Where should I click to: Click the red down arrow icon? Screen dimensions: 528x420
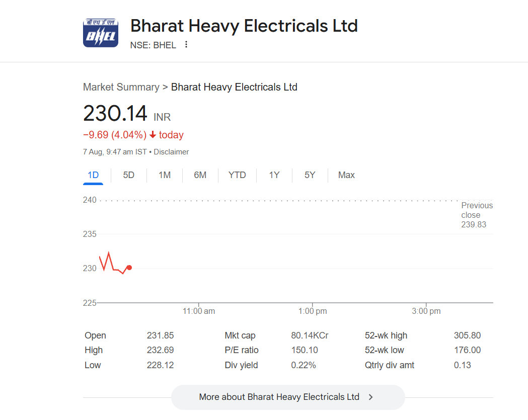153,135
